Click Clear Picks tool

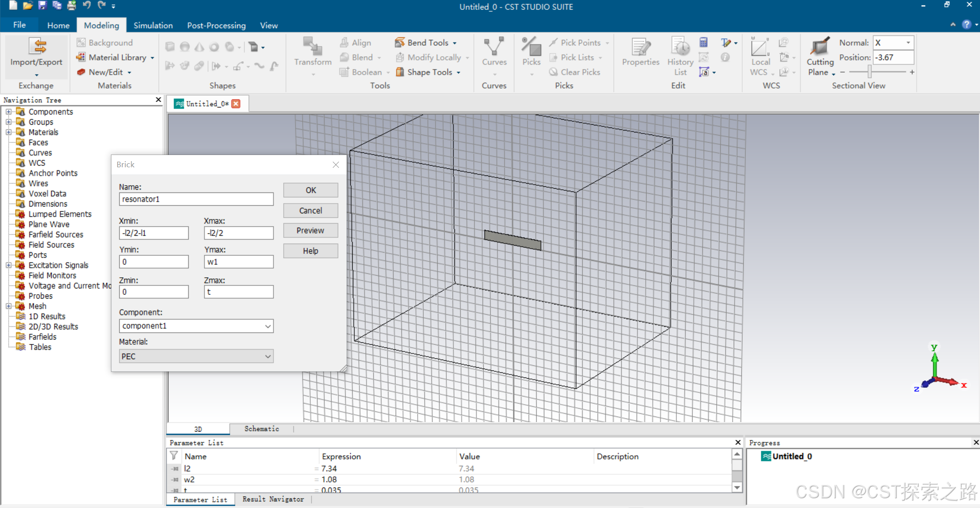point(575,72)
